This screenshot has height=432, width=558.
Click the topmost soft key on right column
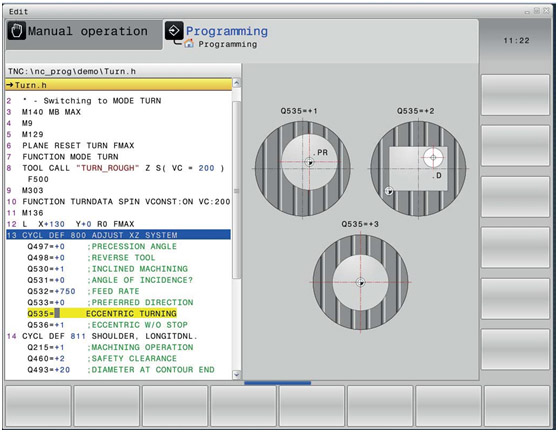pos(515,95)
